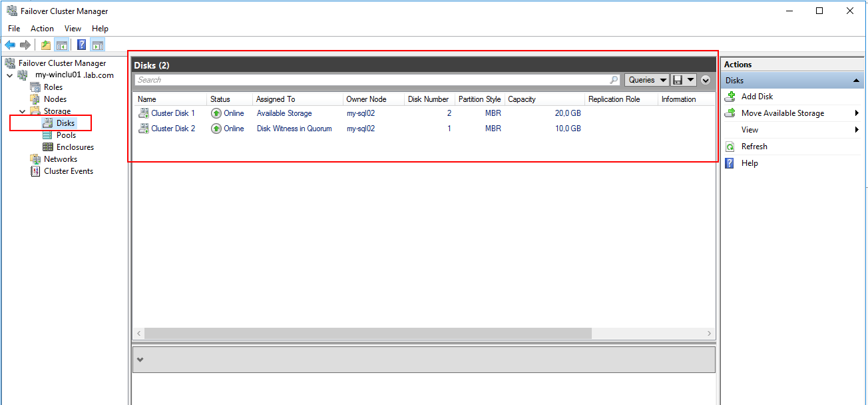The width and height of the screenshot is (868, 405).
Task: Click the Refresh icon in Actions pane
Action: pyautogui.click(x=730, y=147)
